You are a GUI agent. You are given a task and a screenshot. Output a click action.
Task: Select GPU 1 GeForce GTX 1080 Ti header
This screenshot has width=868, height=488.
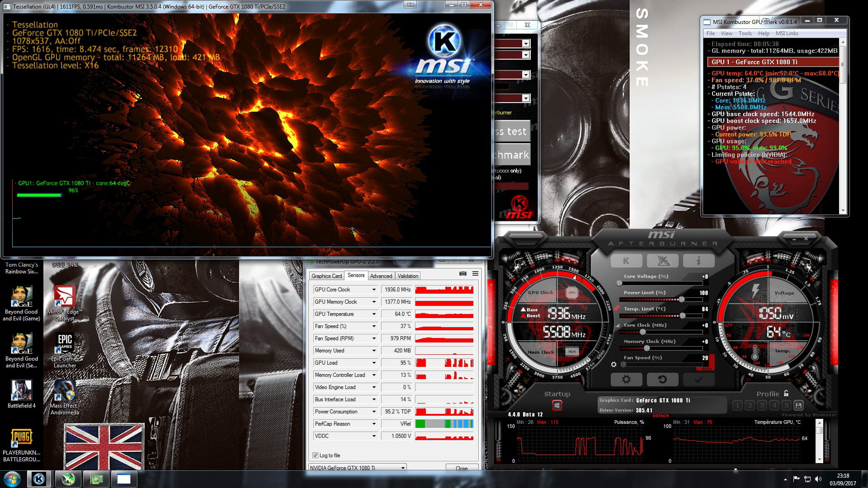point(773,62)
